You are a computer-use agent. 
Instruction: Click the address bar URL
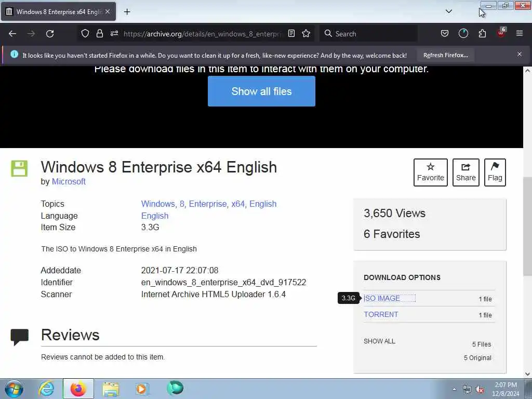202,34
